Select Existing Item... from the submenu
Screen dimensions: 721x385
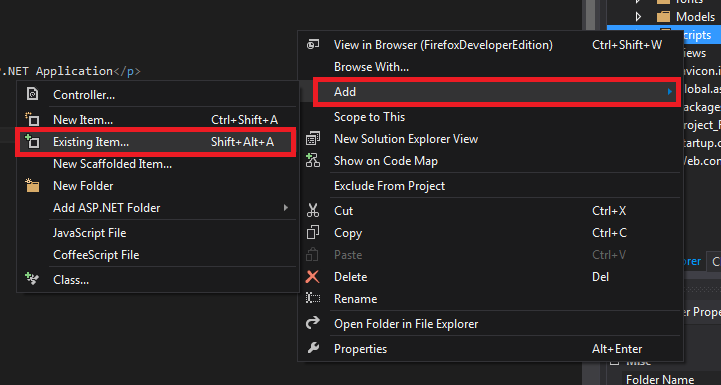point(155,142)
